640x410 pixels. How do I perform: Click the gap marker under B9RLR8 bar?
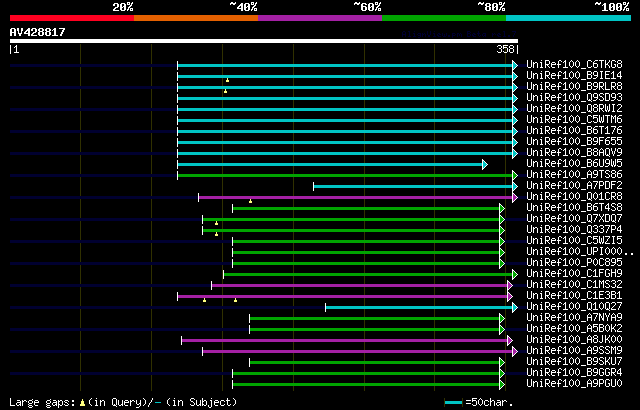click(x=225, y=91)
